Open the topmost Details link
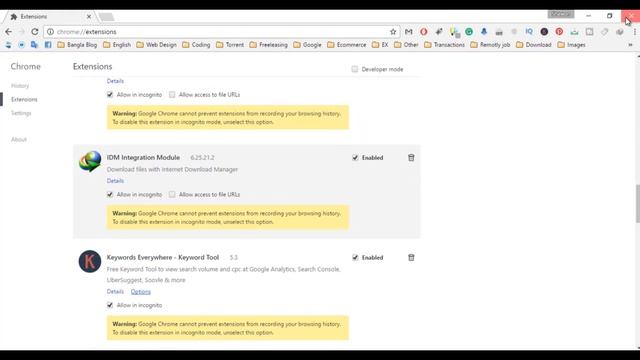Image resolution: width=640 pixels, height=360 pixels. coord(115,81)
